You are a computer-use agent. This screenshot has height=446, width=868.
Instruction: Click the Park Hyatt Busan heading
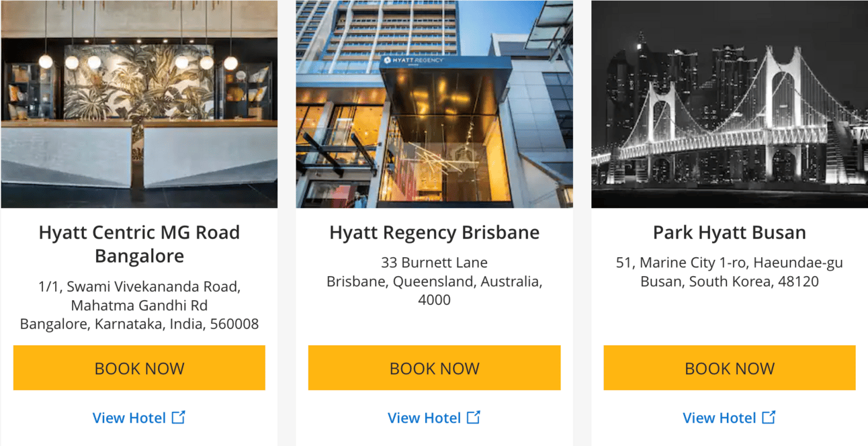730,233
